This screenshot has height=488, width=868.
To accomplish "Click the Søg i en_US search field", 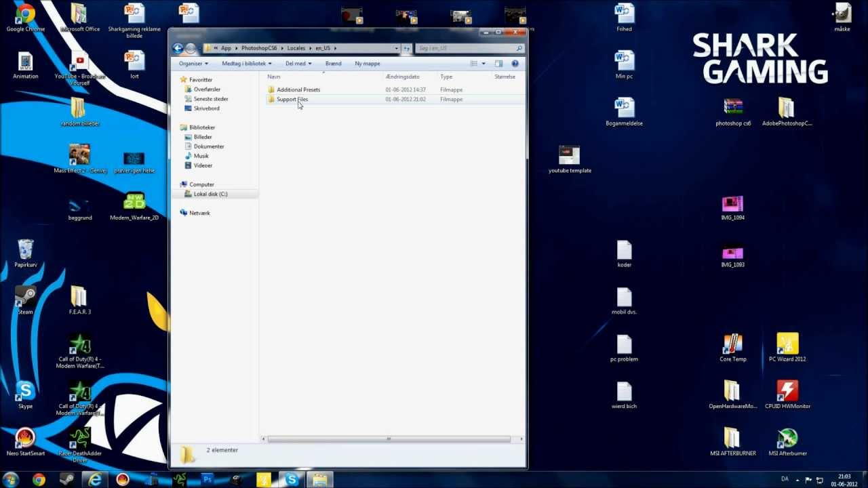I will coord(469,49).
